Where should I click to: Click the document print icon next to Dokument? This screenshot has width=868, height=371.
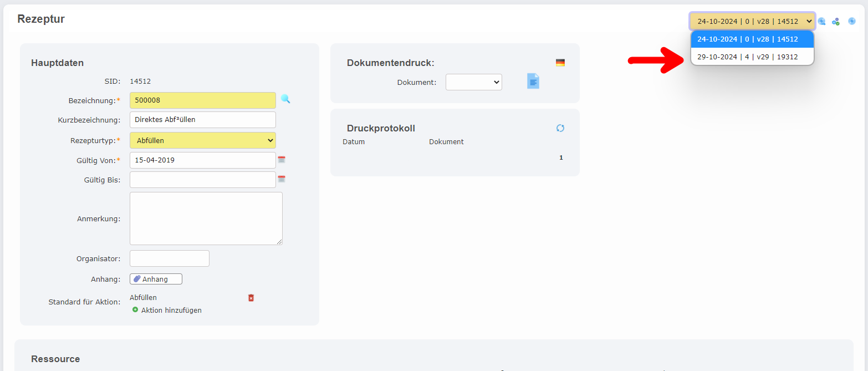tap(533, 81)
